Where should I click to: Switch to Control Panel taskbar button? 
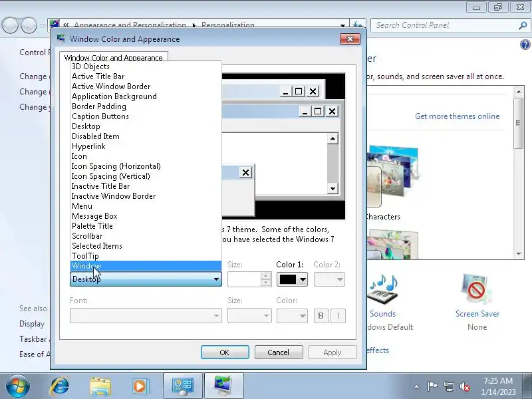(183, 386)
